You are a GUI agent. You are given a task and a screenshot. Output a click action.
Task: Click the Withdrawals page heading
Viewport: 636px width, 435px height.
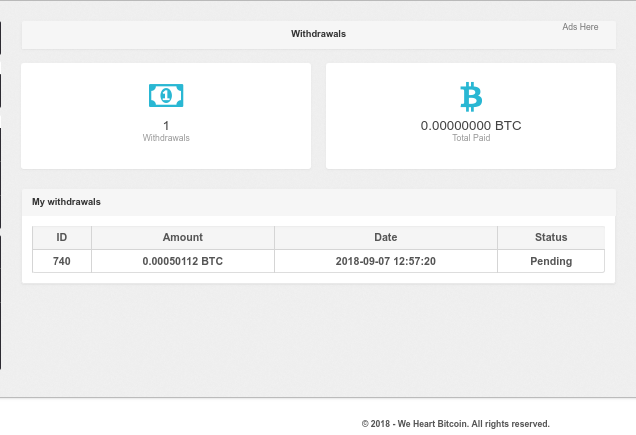tap(318, 34)
